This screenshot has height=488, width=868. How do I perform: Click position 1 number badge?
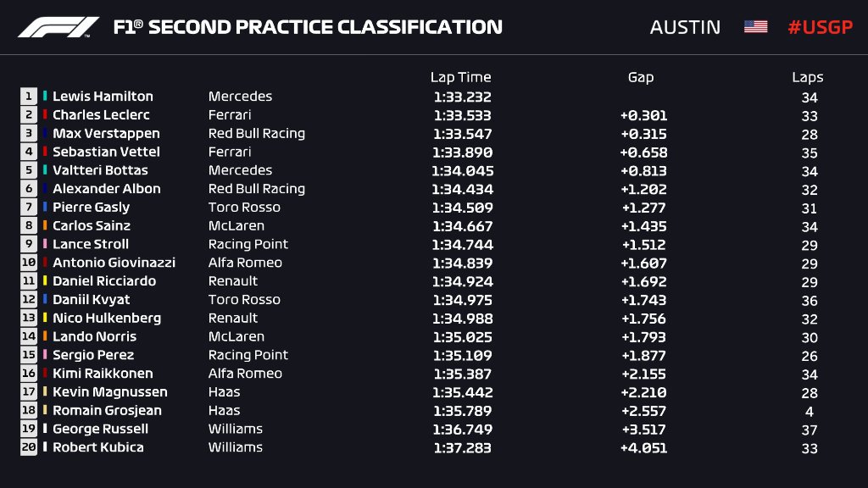click(x=29, y=97)
